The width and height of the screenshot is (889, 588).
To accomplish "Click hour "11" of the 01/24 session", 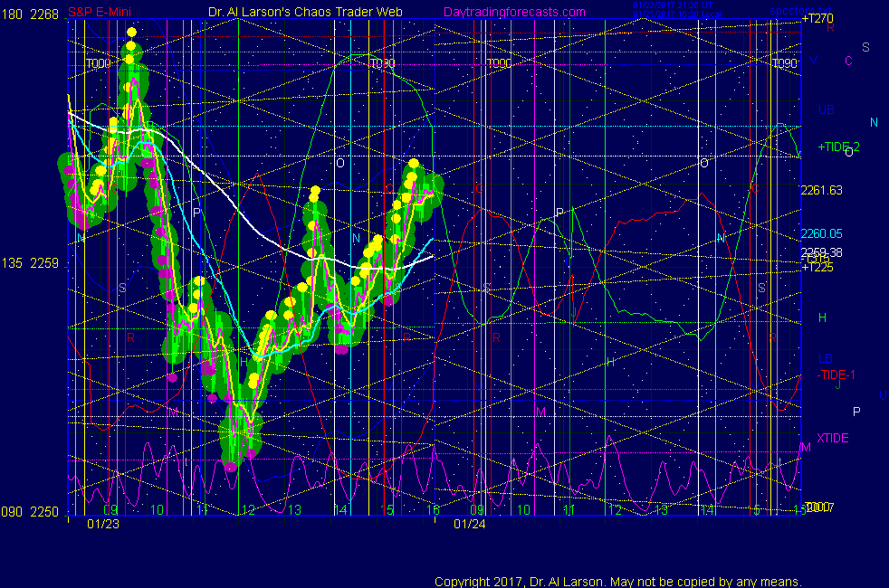I will coord(569,510).
